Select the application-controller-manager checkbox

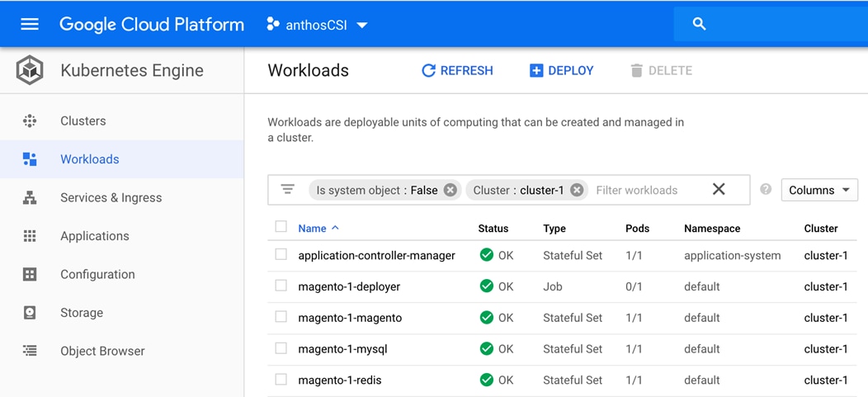coord(281,254)
